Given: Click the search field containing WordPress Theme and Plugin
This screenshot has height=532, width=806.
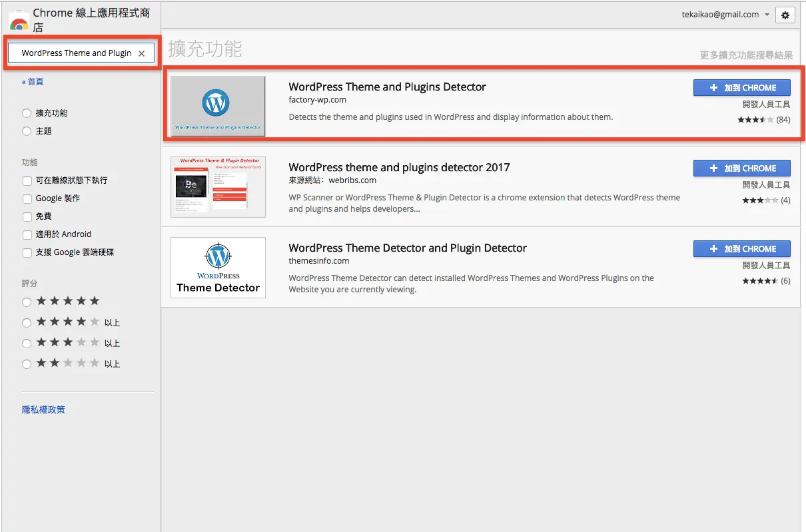Looking at the screenshot, I should (81, 53).
